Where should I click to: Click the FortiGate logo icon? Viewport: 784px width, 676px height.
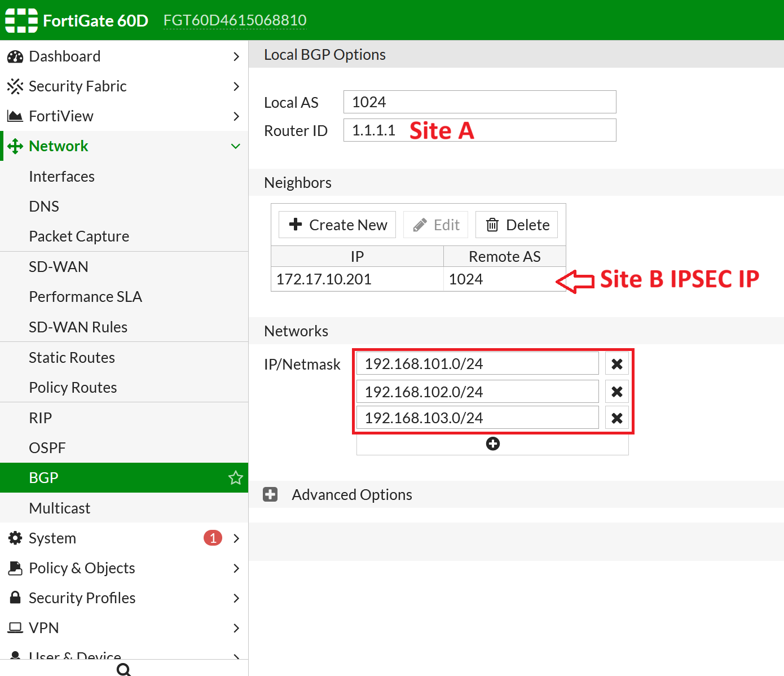(21, 20)
